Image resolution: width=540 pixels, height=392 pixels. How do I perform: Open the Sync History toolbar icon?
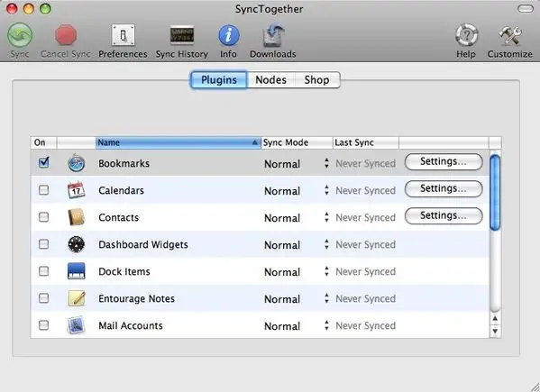click(182, 35)
